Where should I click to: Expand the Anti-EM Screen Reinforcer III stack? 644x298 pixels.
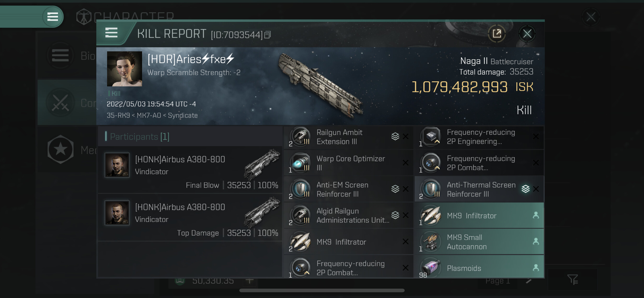(395, 189)
